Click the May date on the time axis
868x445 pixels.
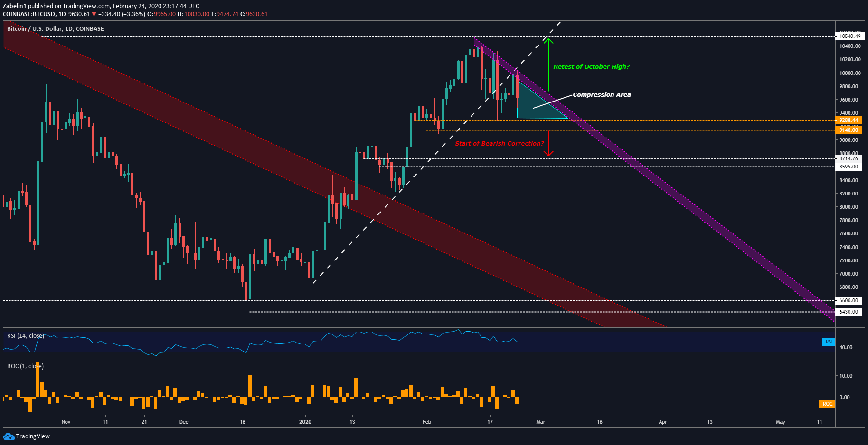coord(781,422)
